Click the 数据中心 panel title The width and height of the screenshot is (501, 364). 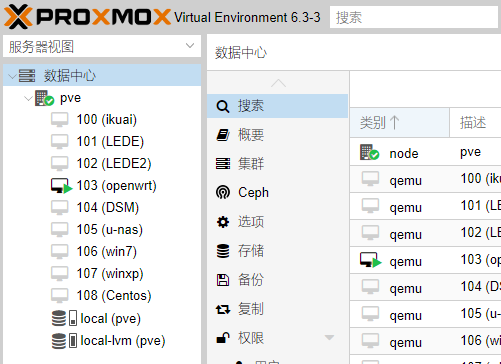(241, 53)
